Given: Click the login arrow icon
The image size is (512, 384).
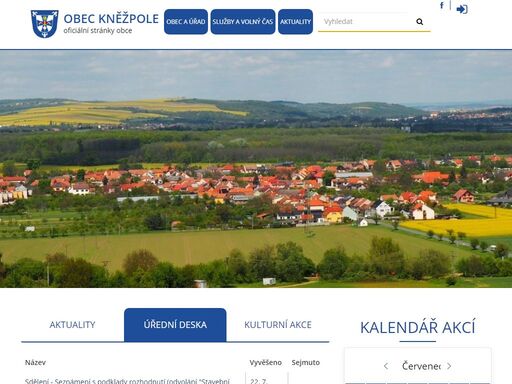Looking at the screenshot, I should 462,9.
